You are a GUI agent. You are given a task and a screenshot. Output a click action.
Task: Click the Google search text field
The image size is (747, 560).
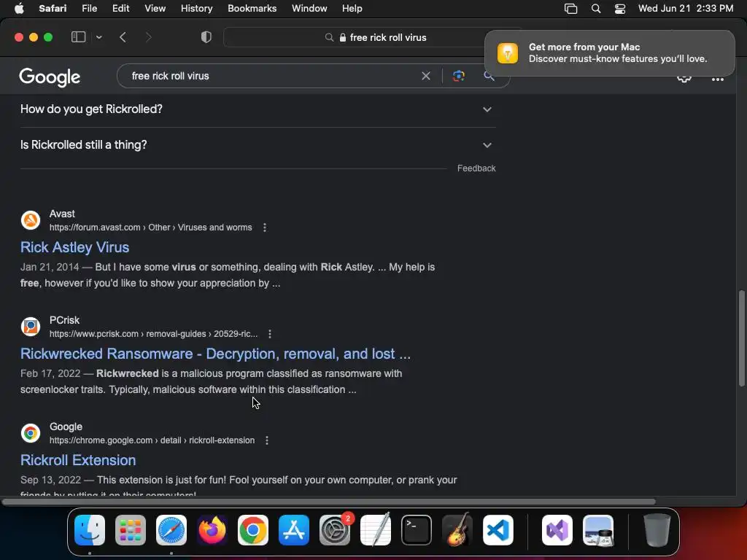pyautogui.click(x=271, y=76)
